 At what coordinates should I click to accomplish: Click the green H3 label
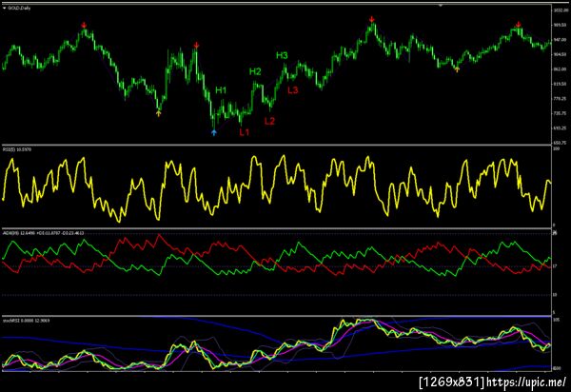click(x=282, y=55)
